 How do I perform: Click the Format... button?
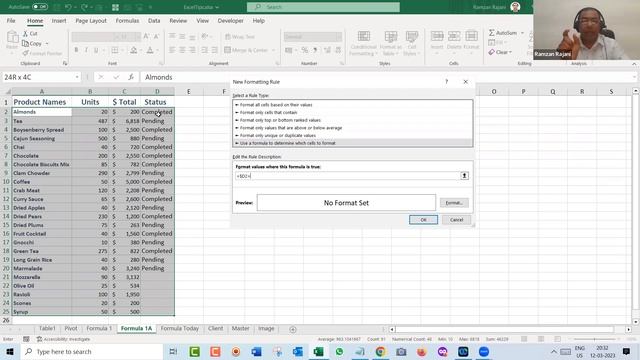point(454,203)
